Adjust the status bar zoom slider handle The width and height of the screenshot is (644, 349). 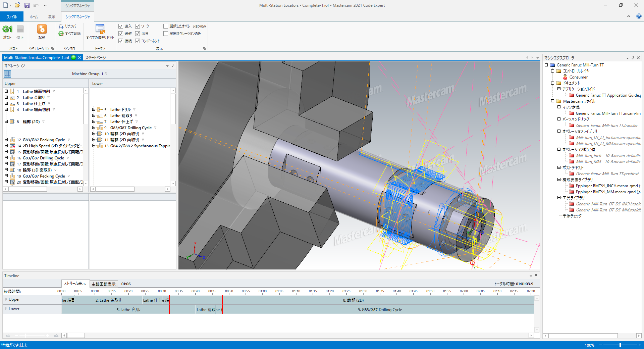point(620,345)
